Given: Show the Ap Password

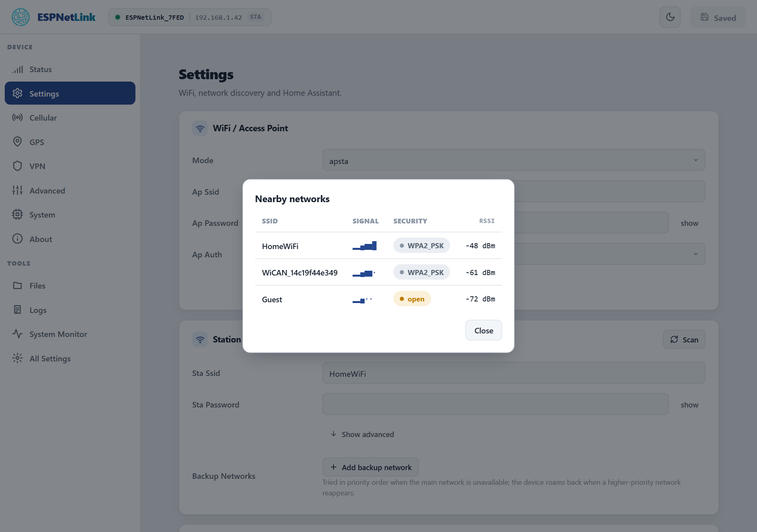Looking at the screenshot, I should (689, 223).
